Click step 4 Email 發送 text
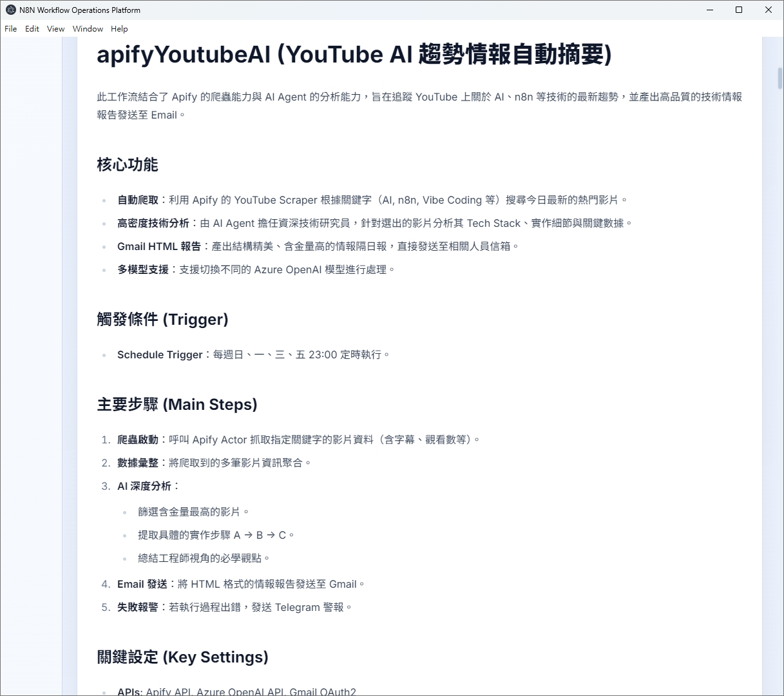 tap(241, 584)
